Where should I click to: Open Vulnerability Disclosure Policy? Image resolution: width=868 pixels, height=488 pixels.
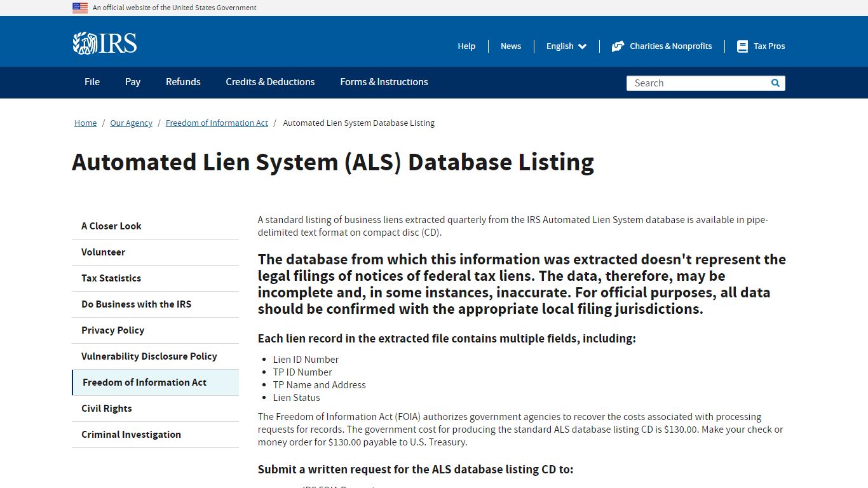point(155,356)
